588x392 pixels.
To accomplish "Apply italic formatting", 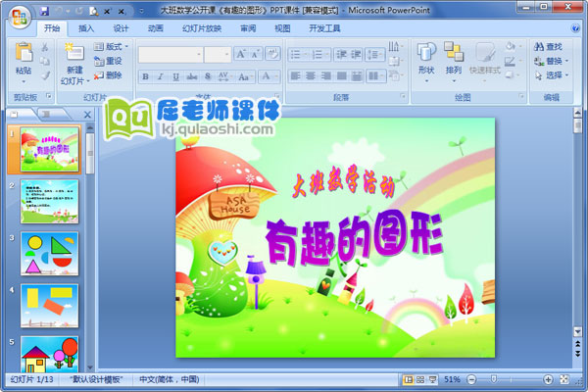I will pos(161,76).
